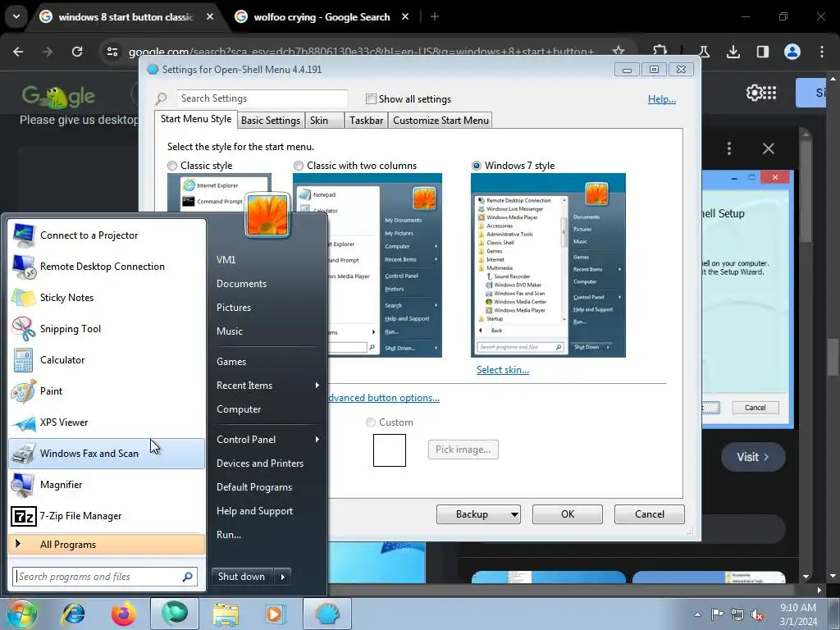The width and height of the screenshot is (840, 630).
Task: Switch to Basic Settings tab
Action: (x=271, y=120)
